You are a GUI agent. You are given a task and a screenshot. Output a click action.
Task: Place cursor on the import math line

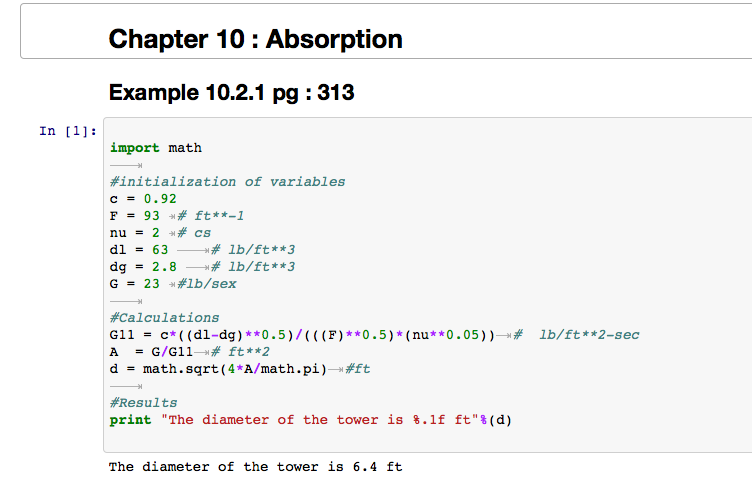156,148
